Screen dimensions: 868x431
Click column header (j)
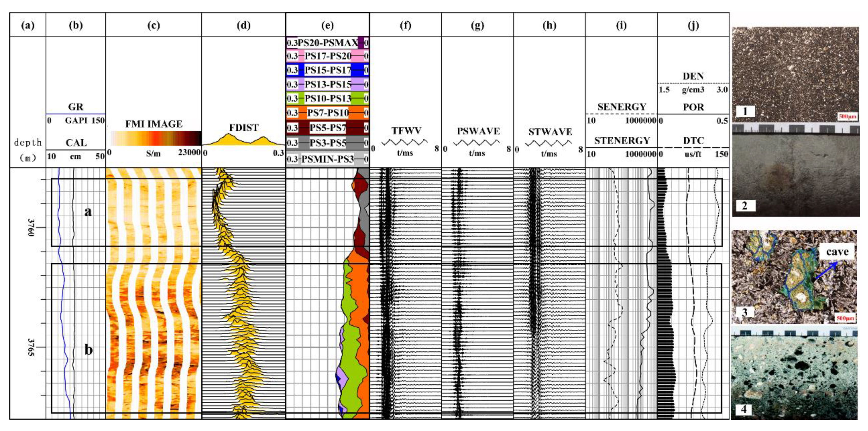[x=693, y=25]
